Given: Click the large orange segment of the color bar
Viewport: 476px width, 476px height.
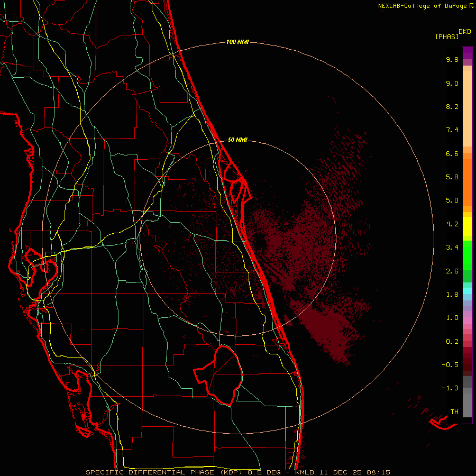Looking at the screenshot, I should pos(467,183).
